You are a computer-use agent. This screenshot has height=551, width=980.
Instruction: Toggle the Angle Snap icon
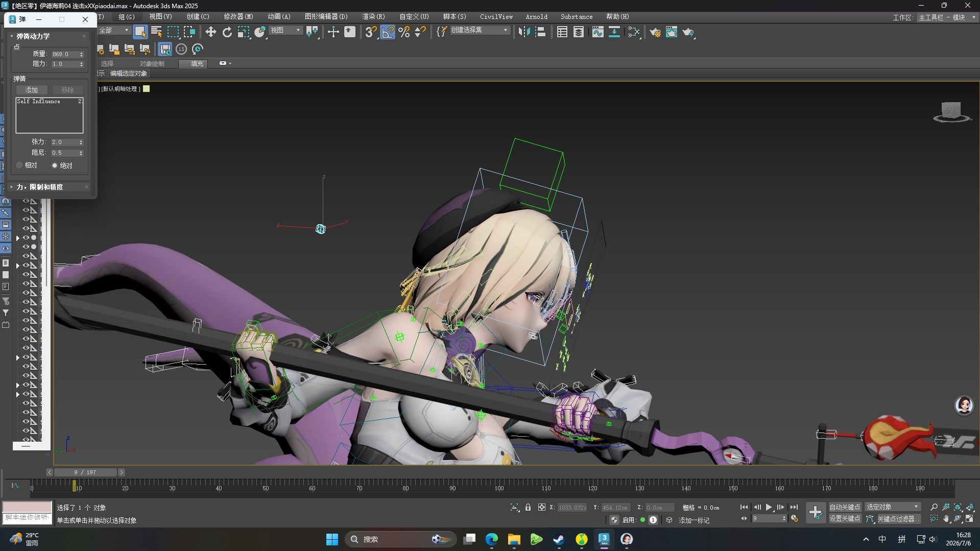click(388, 32)
